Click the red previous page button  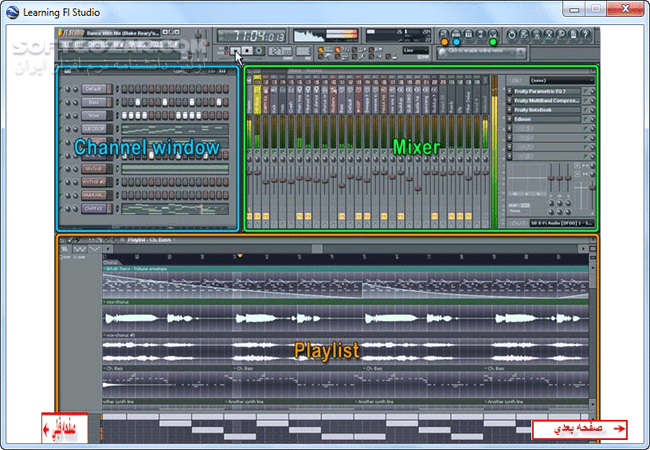[x=65, y=428]
